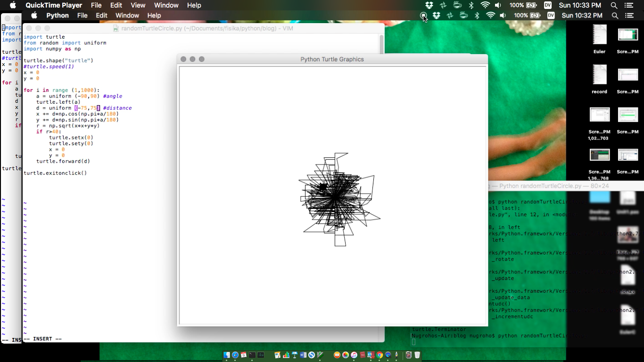
Task: Select the screenshot labeled 1,36...768 on desktop
Action: pyautogui.click(x=600, y=165)
